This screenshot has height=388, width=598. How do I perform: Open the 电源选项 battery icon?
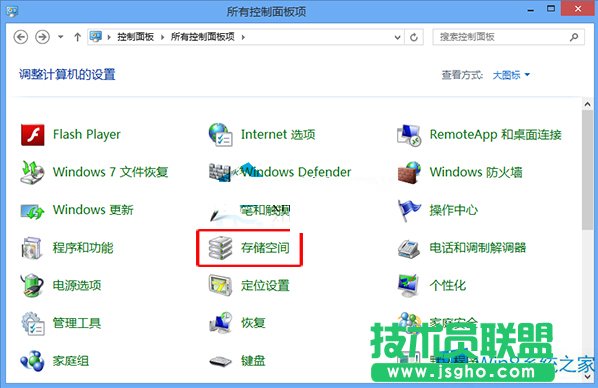[32, 285]
